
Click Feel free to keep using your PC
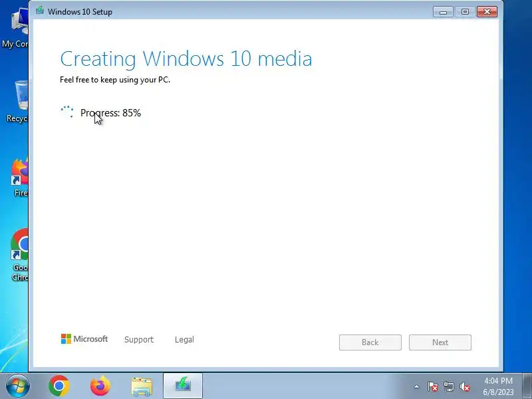tap(115, 80)
